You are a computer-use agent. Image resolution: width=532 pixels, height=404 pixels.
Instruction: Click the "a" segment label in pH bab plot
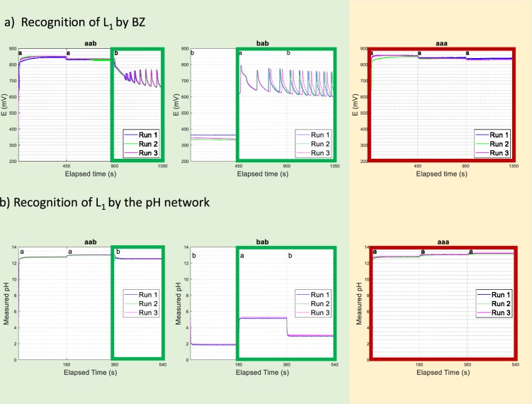[241, 252]
